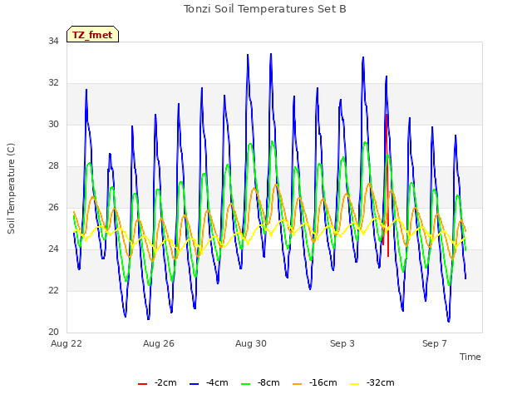
Task: Click the 34 y-axis tick label
Action: [53, 41]
